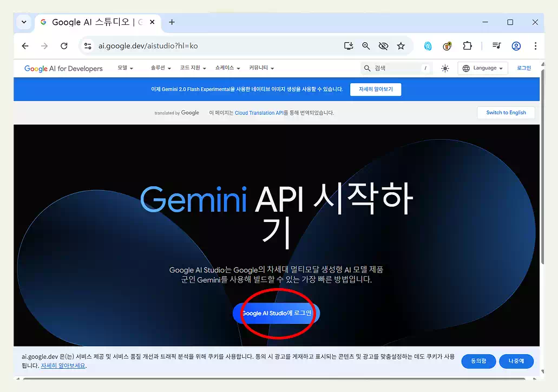Image resolution: width=558 pixels, height=392 pixels.
Task: Toggle the crossed-eye icon in the address bar
Action: [384, 46]
